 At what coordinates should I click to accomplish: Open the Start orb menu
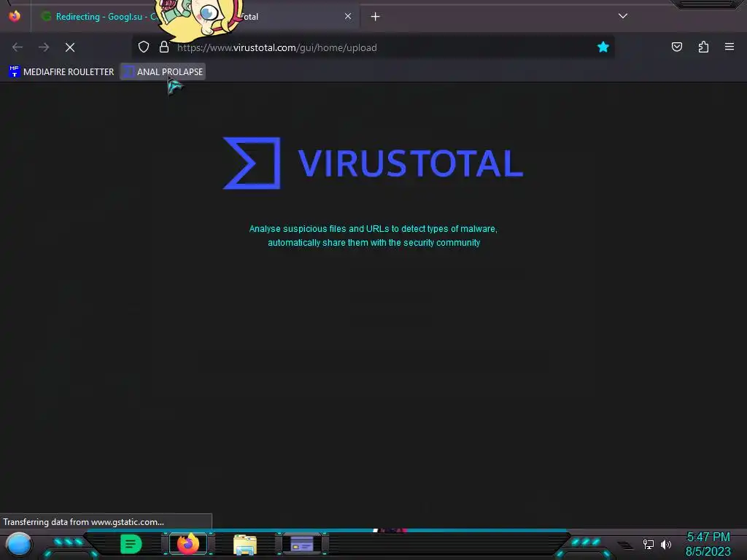pyautogui.click(x=19, y=544)
